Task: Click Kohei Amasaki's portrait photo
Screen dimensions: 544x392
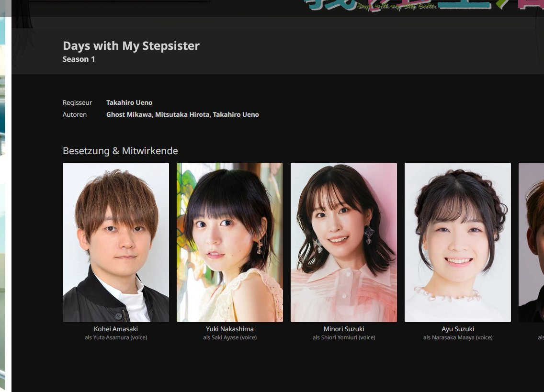Action: (115, 242)
